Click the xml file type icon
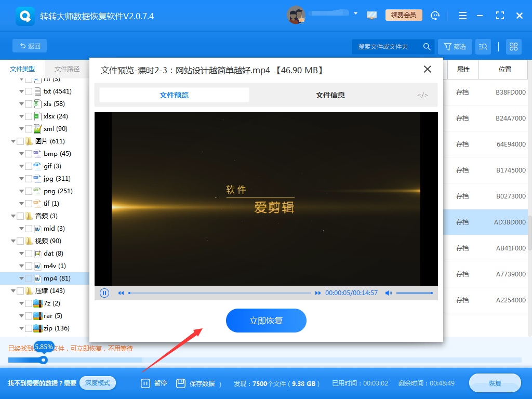The width and height of the screenshot is (532, 399). point(37,129)
